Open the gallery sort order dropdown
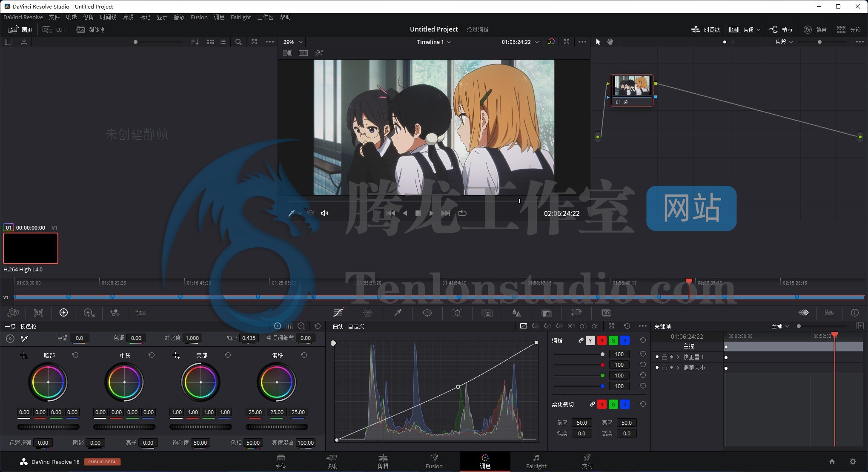This screenshot has width=868, height=472. click(x=195, y=42)
